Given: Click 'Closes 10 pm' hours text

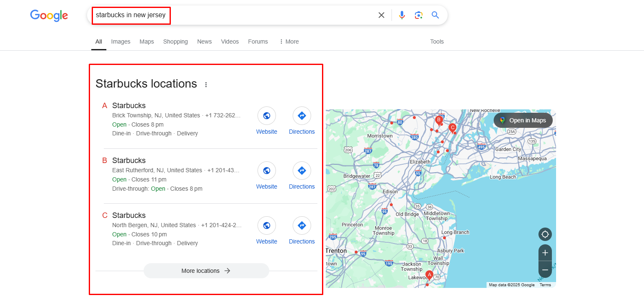Looking at the screenshot, I should 149,234.
